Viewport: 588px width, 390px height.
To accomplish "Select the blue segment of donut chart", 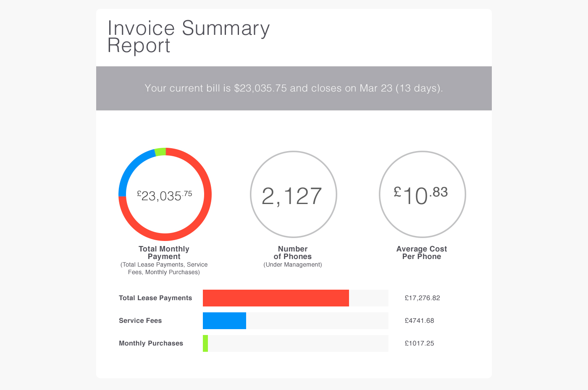I will click(132, 168).
